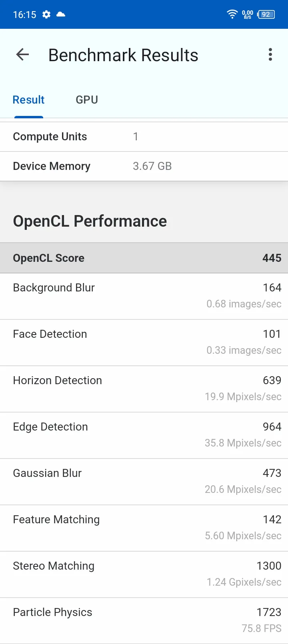Tap the Feature Matching result row
This screenshot has height=644, width=288.
coord(144,528)
